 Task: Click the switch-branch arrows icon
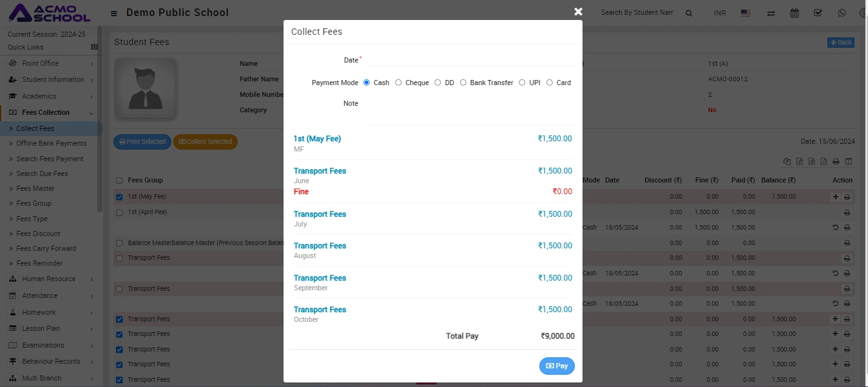(x=771, y=13)
